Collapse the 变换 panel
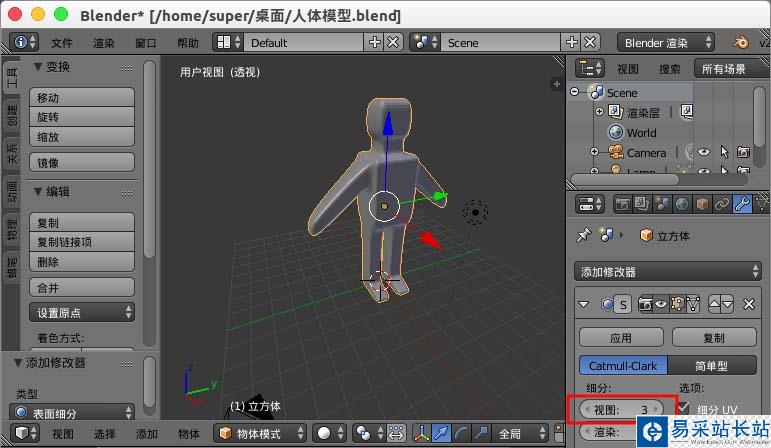771x448 pixels. [38, 66]
